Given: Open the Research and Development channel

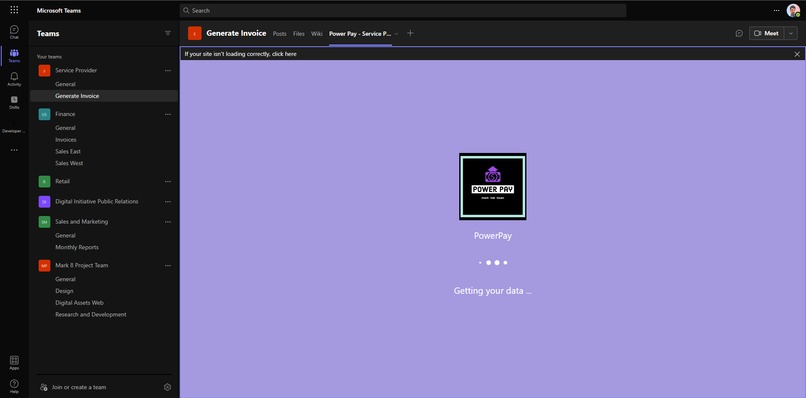Looking at the screenshot, I should 91,314.
